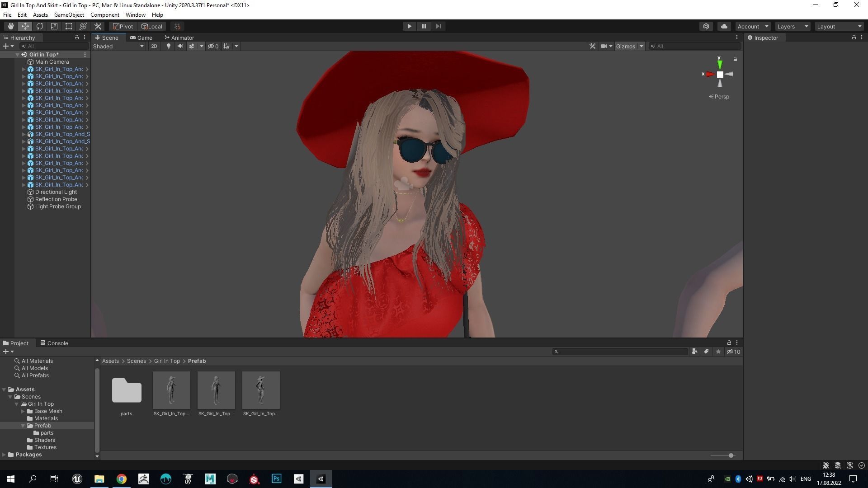Open Photoshop from the taskbar
Screen dimensions: 868x488
tap(276, 479)
